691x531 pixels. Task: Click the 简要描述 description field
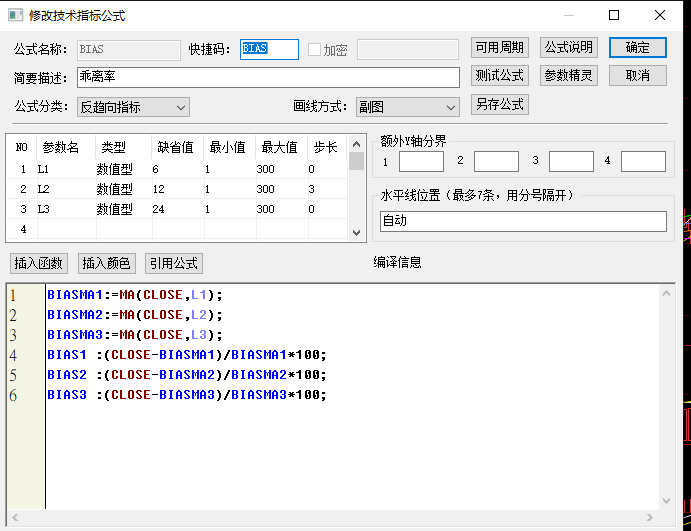(x=267, y=77)
